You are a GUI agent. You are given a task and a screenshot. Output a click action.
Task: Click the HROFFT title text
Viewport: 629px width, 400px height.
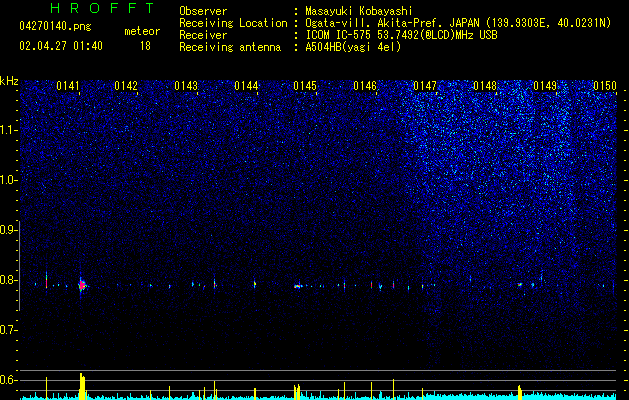pyautogui.click(x=102, y=8)
